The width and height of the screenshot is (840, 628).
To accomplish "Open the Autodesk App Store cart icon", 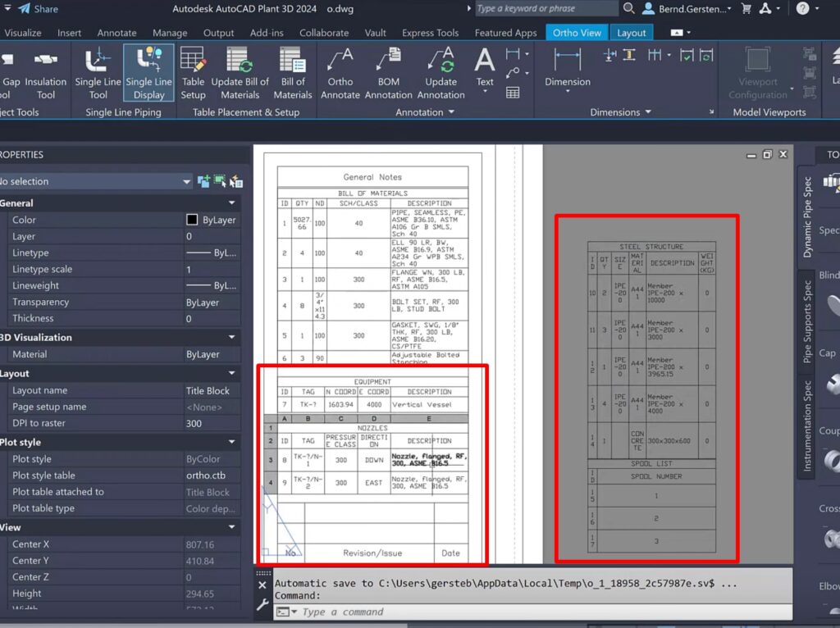I will coord(746,8).
